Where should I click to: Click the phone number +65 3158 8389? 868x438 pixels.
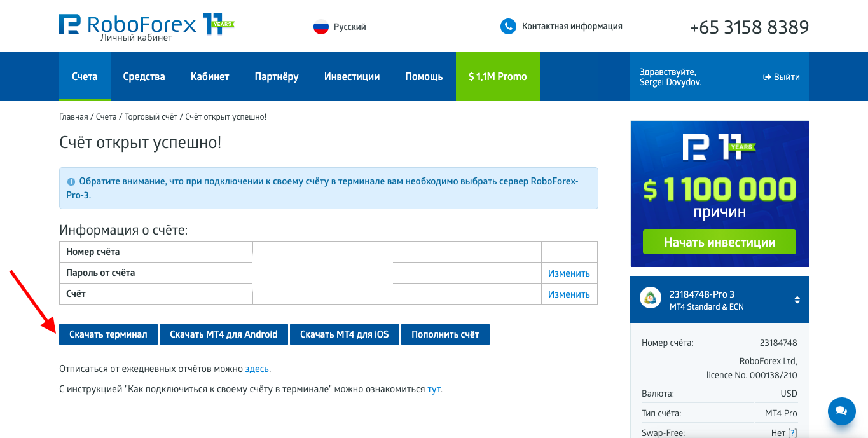click(x=750, y=27)
